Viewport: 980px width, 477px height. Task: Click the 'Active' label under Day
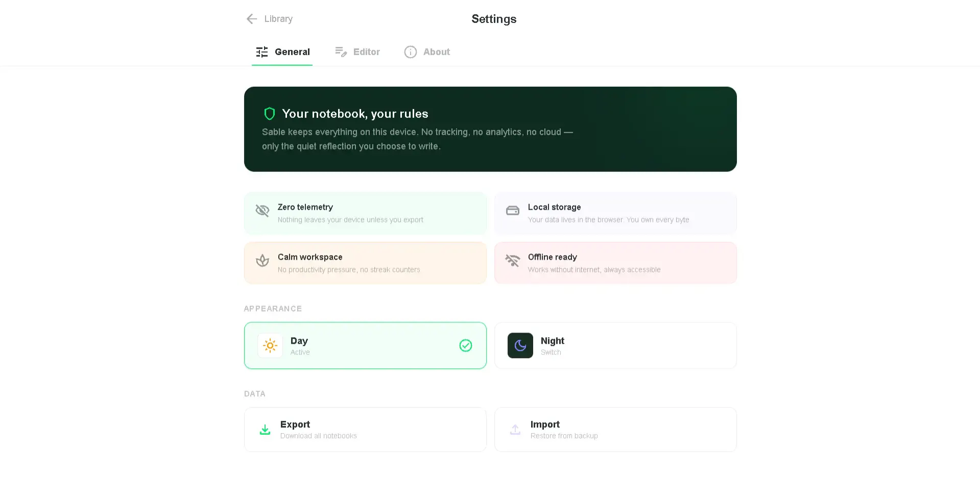[300, 353]
